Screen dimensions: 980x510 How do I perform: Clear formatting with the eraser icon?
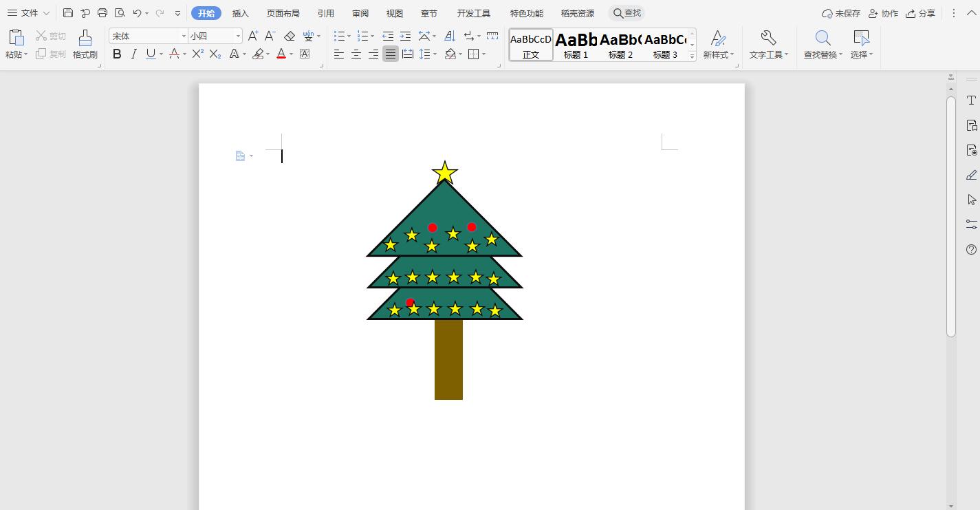point(290,36)
